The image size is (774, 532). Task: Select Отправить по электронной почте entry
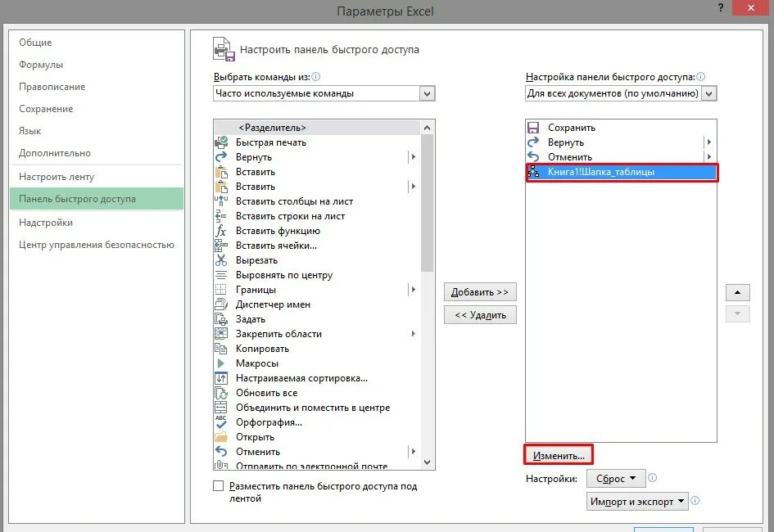pyautogui.click(x=318, y=466)
